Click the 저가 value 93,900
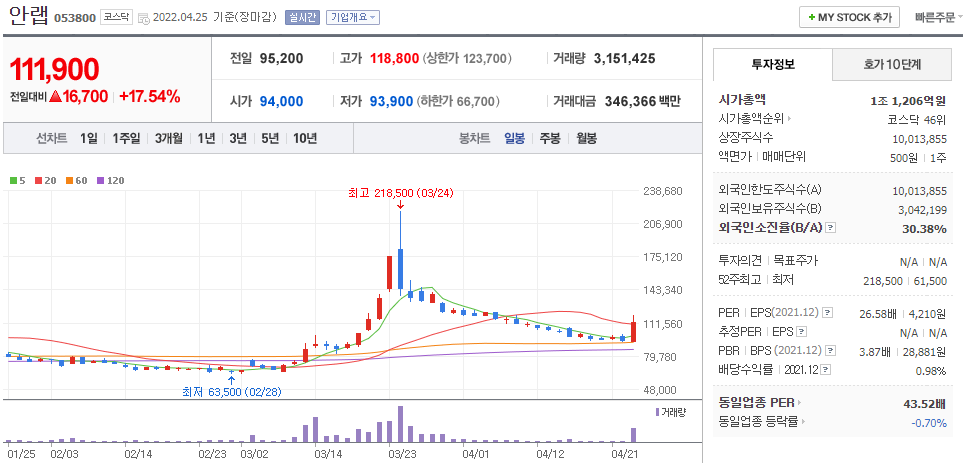Image resolution: width=969 pixels, height=463 pixels. [x=391, y=101]
